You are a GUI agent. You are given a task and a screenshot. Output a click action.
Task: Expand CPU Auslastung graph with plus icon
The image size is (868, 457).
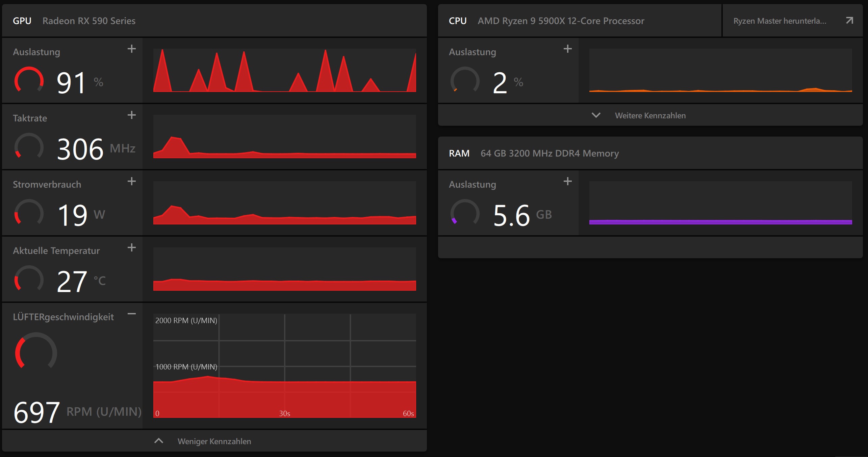pyautogui.click(x=568, y=49)
